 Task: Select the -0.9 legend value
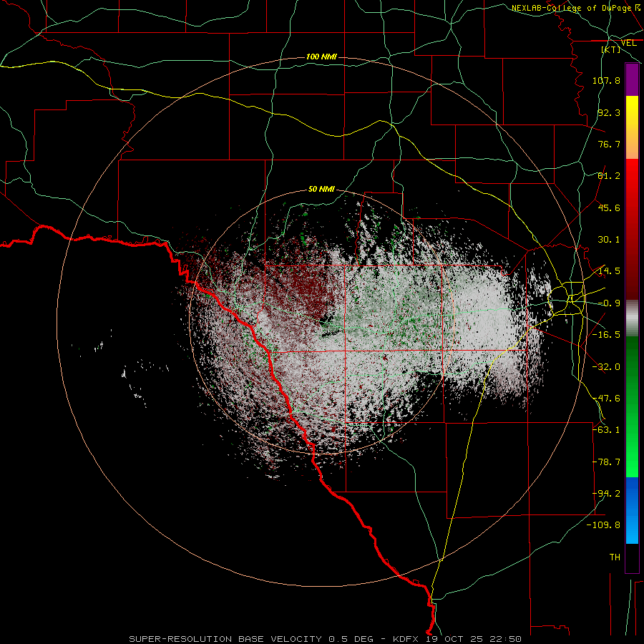[609, 303]
